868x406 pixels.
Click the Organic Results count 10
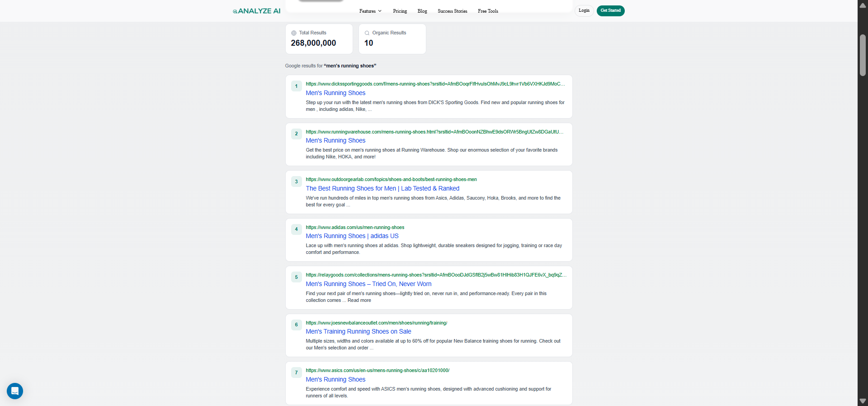[x=369, y=43]
